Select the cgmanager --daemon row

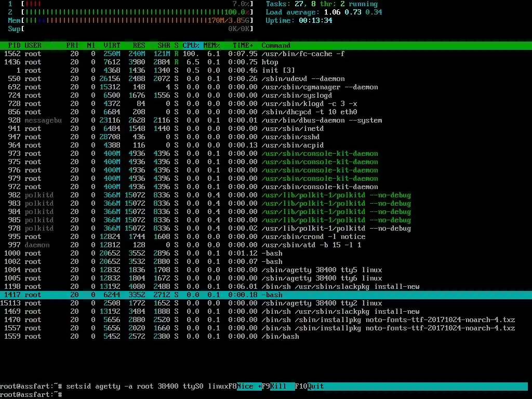coord(266,87)
